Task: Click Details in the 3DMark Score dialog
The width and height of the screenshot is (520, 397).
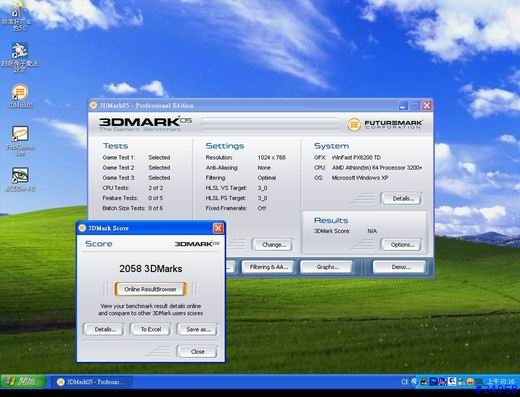Action: coord(105,329)
